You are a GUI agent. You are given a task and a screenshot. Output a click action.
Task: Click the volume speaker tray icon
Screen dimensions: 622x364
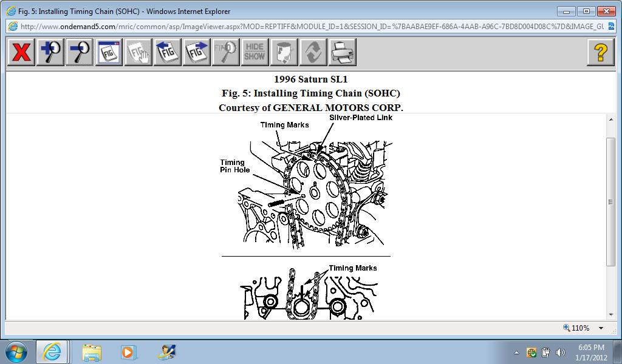pos(560,352)
